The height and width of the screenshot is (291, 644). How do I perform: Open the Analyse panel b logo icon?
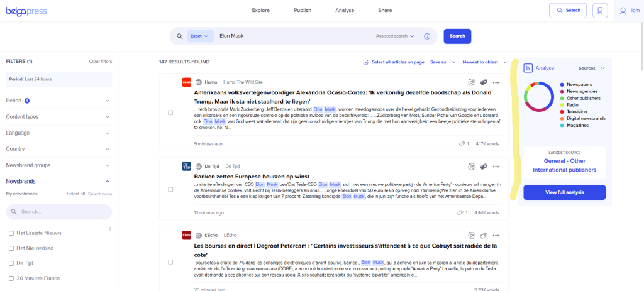[528, 68]
